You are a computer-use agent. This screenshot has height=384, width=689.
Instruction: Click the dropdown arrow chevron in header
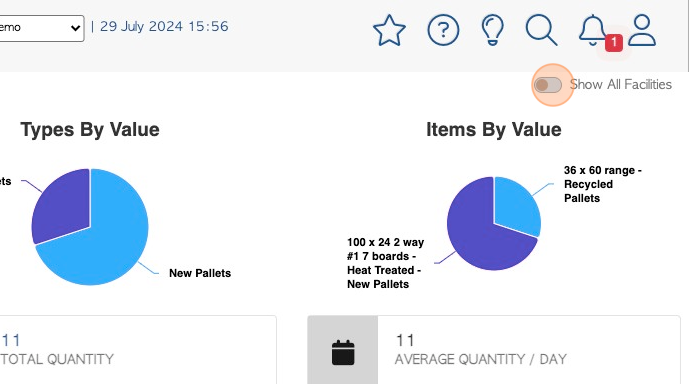75,28
